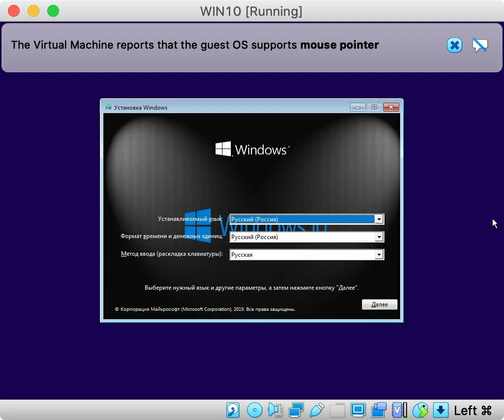
Task: Click the 'Формат времени и денежных единиц' label
Action: coord(172,236)
